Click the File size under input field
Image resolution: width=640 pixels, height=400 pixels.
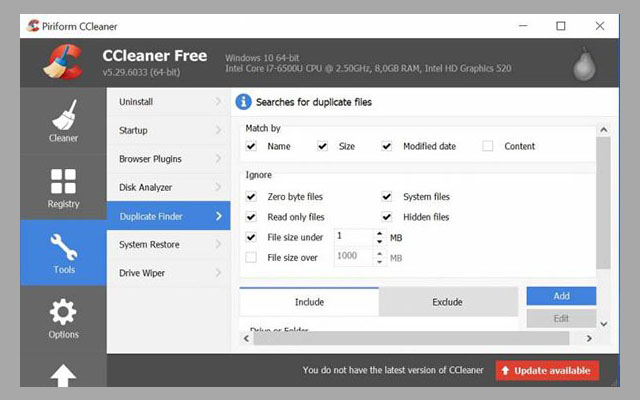pos(353,237)
